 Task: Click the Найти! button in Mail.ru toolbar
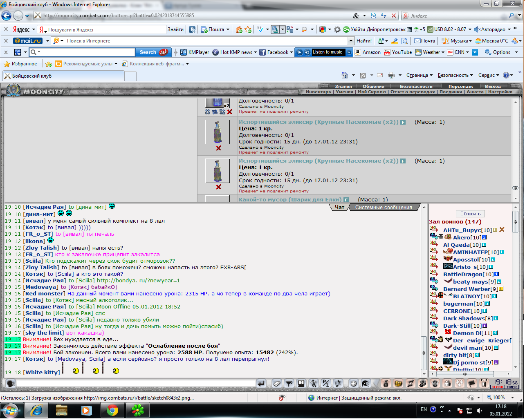click(x=364, y=41)
